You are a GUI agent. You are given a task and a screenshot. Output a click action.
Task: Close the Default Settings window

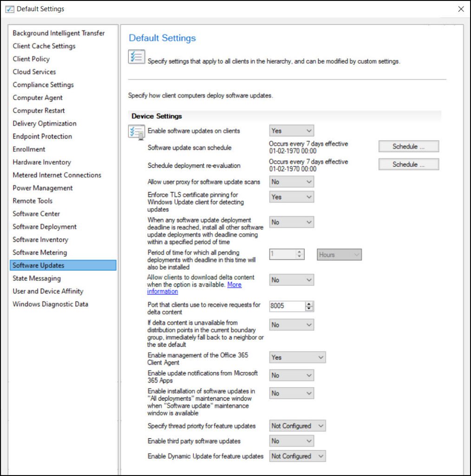pos(461,9)
